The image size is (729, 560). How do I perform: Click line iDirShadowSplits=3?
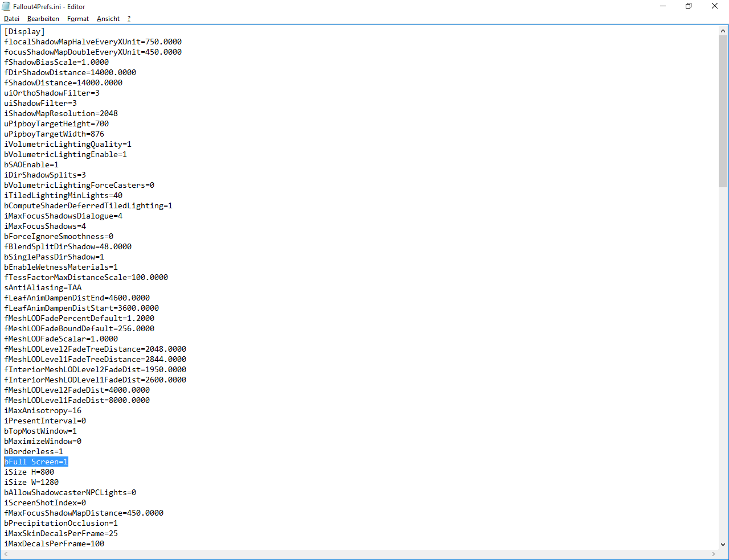pos(45,175)
